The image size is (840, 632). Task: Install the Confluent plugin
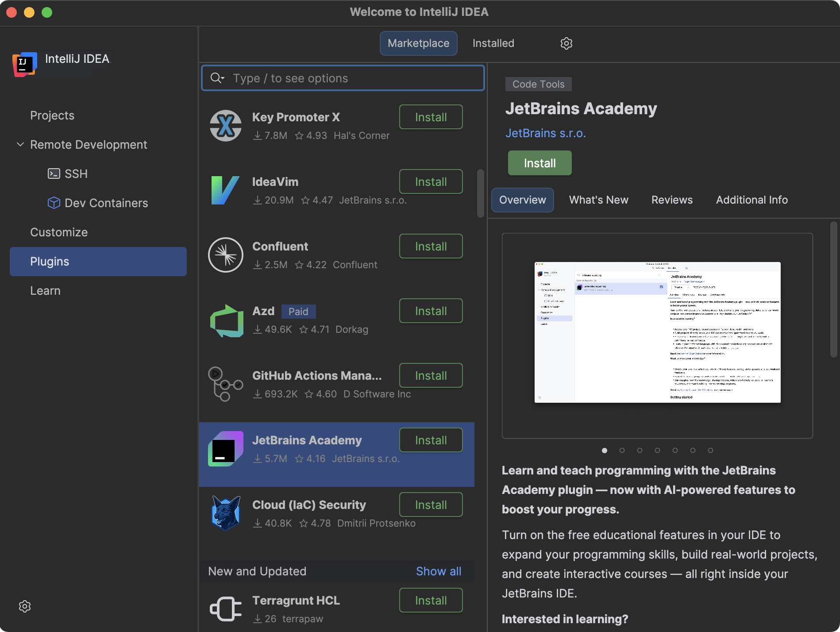pyautogui.click(x=431, y=247)
